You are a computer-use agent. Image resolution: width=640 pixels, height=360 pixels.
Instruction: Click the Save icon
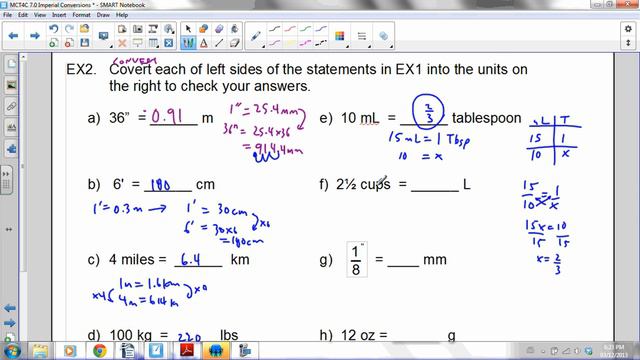(84, 42)
